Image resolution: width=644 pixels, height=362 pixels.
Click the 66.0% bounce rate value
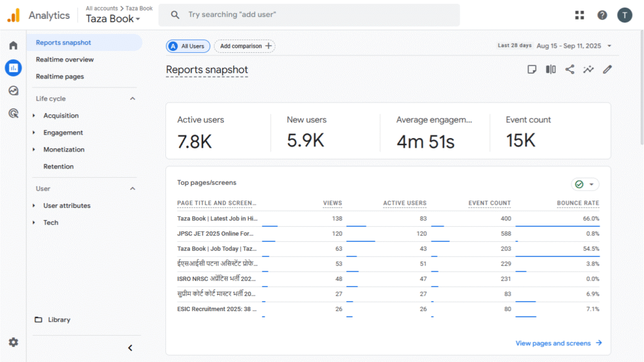[591, 219]
